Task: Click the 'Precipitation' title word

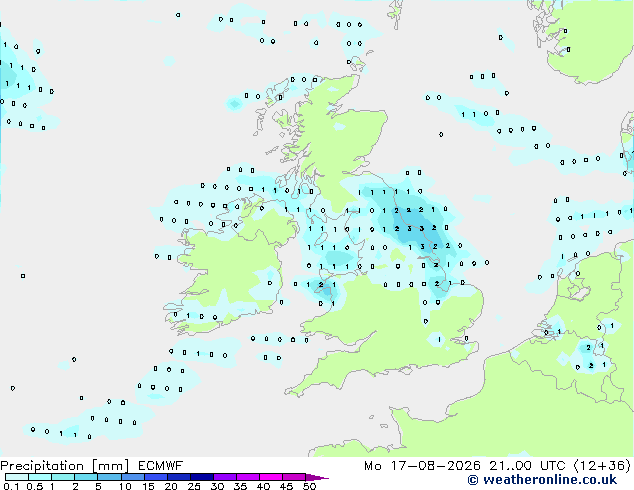Action: coord(42,466)
